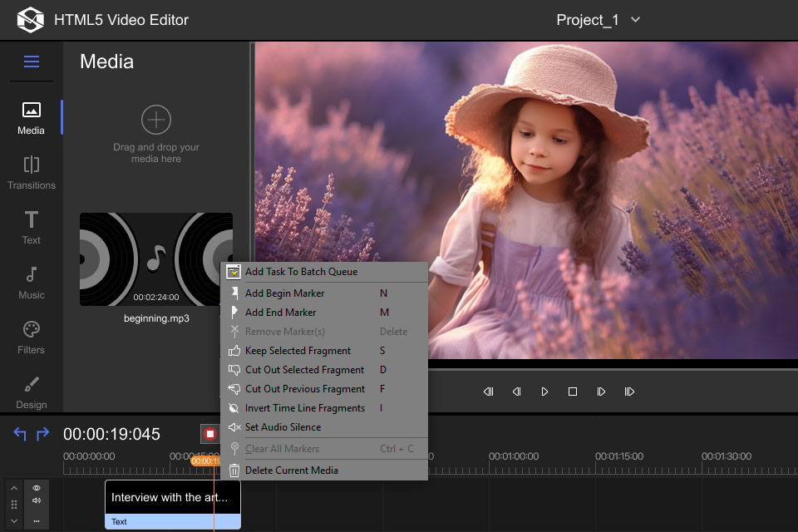Choose Delete Current Media

click(324, 470)
